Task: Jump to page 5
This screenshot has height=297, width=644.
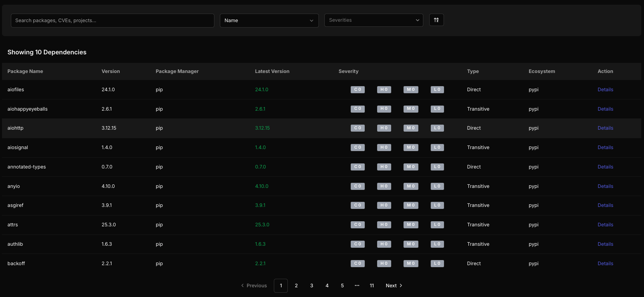Action: 342,286
